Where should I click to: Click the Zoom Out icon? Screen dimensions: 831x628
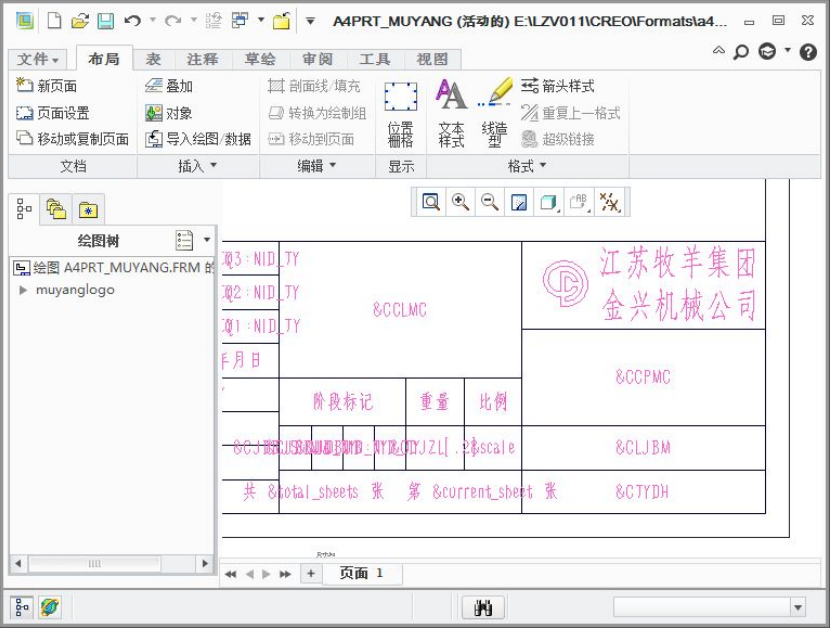489,202
